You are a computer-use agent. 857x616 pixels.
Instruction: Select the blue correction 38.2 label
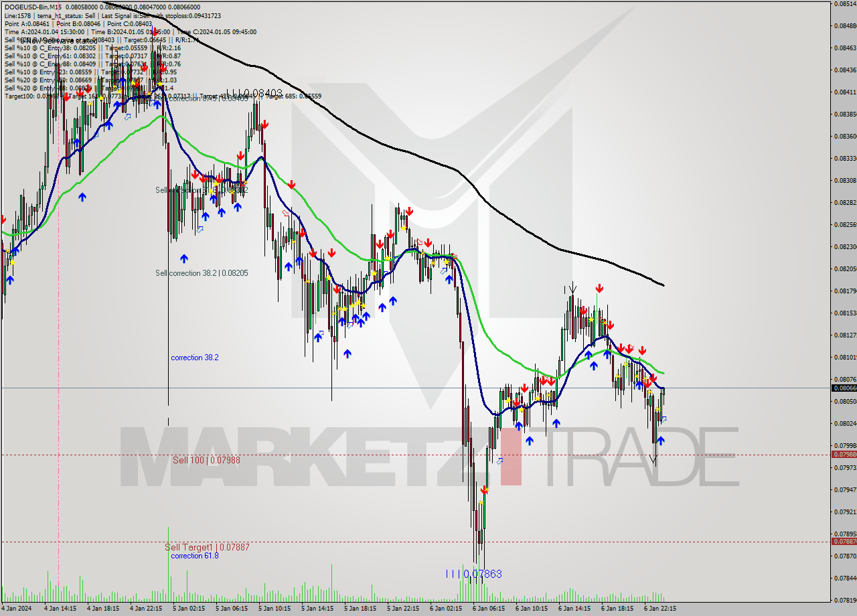click(x=194, y=358)
